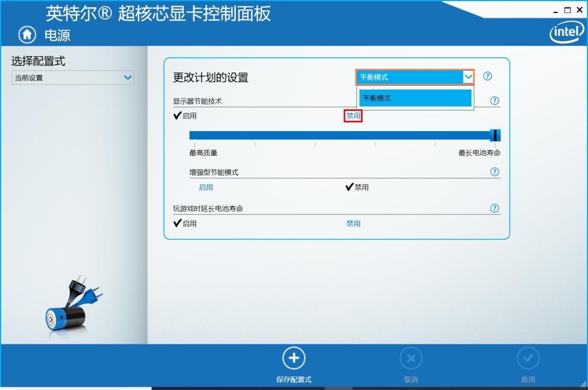This screenshot has width=588, height=390.
Task: Open help for 玩游戏时延长电池寿命
Action: click(494, 208)
